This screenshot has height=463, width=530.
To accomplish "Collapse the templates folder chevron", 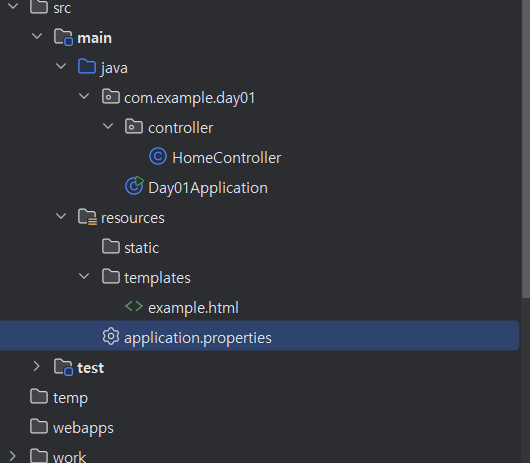I will 84,276.
